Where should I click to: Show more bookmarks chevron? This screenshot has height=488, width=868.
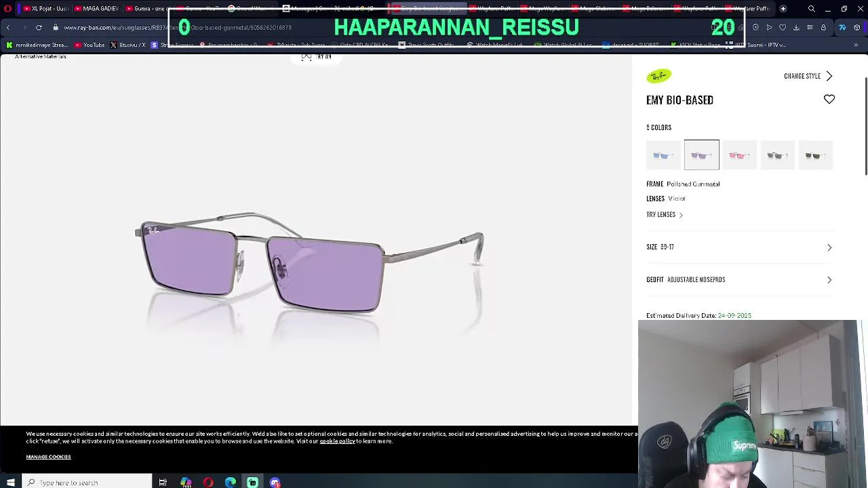click(856, 45)
